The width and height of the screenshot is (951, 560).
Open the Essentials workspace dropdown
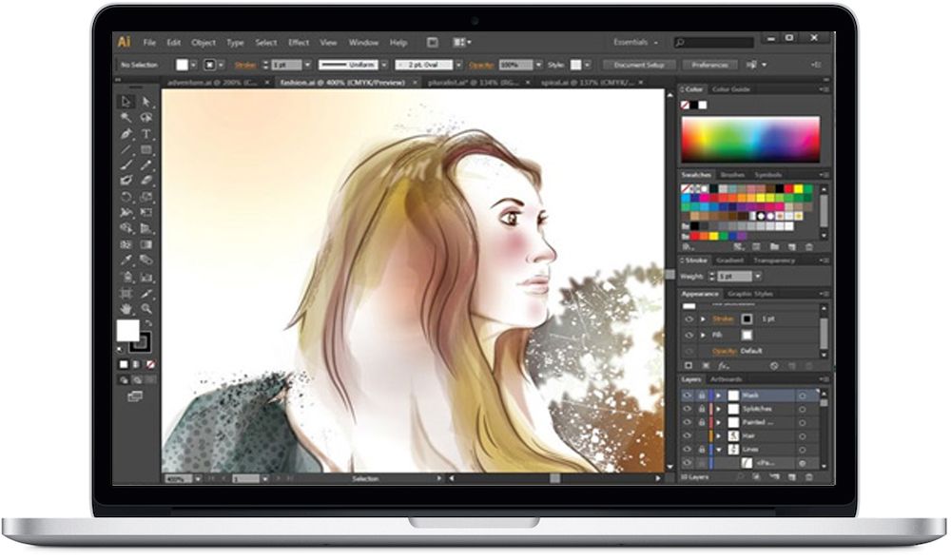click(635, 43)
